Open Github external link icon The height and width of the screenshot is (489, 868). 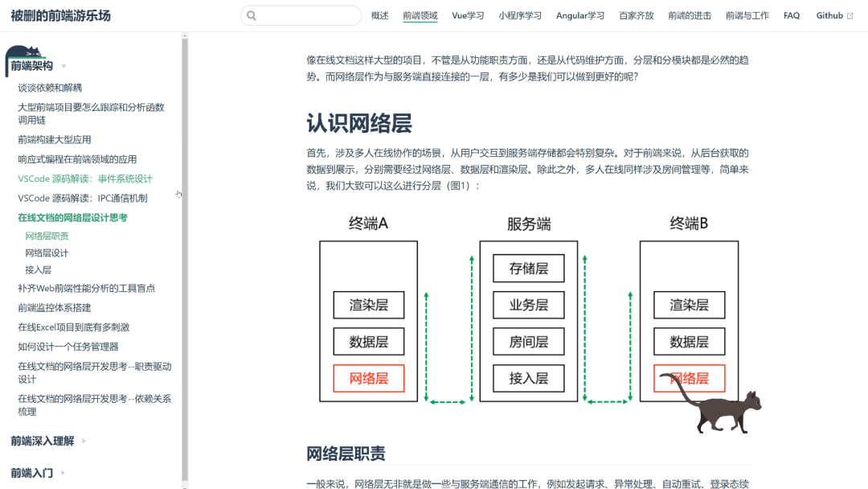[x=850, y=16]
